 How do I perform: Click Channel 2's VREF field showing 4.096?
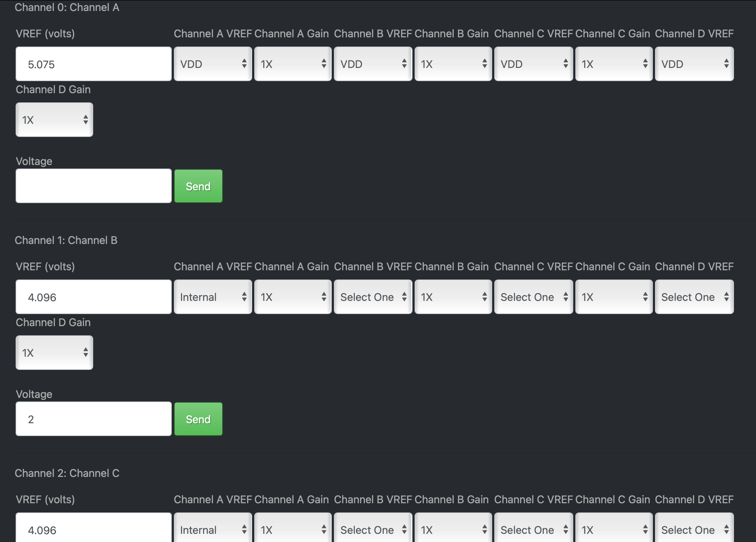[x=93, y=530]
